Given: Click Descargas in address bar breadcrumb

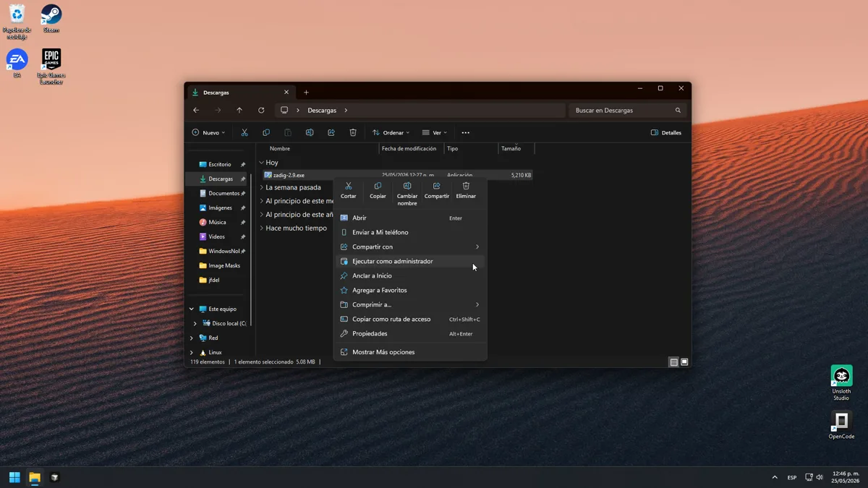Looking at the screenshot, I should pos(322,111).
